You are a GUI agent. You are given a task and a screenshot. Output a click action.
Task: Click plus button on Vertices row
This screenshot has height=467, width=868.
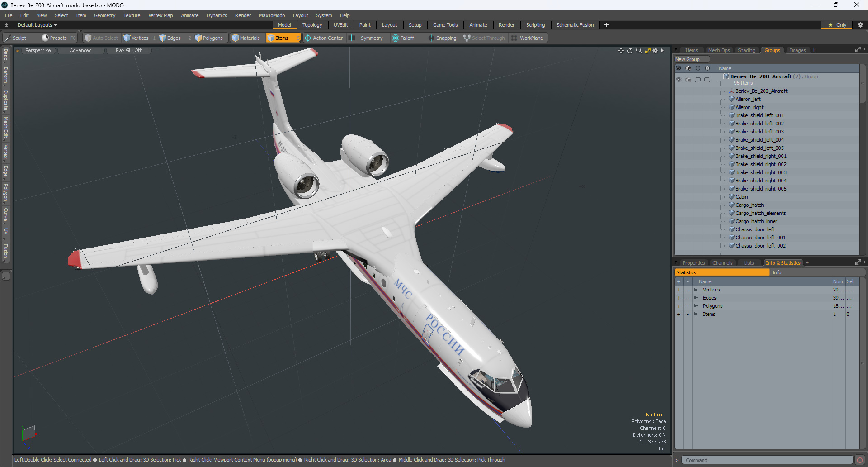click(679, 290)
